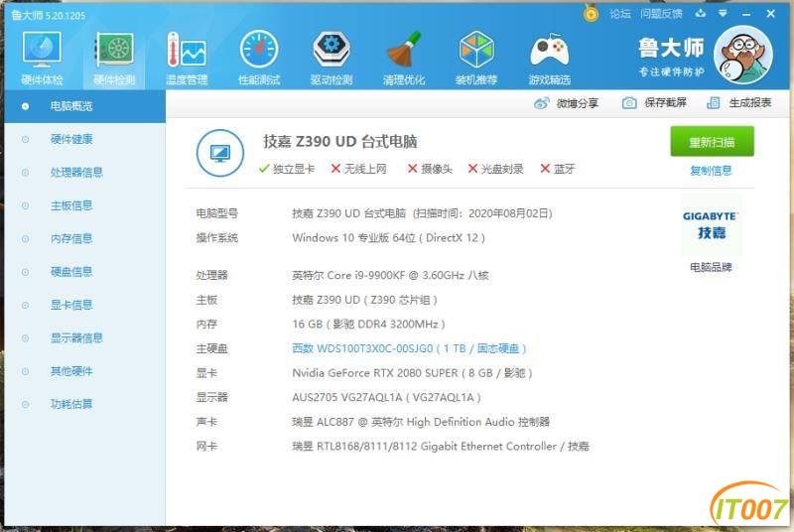This screenshot has height=532, width=794.
Task: Select 电脑概览 in sidebar
Action: 84,106
